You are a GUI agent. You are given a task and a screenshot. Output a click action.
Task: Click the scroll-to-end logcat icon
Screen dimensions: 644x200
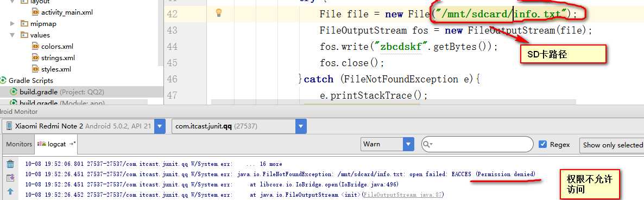10,178
